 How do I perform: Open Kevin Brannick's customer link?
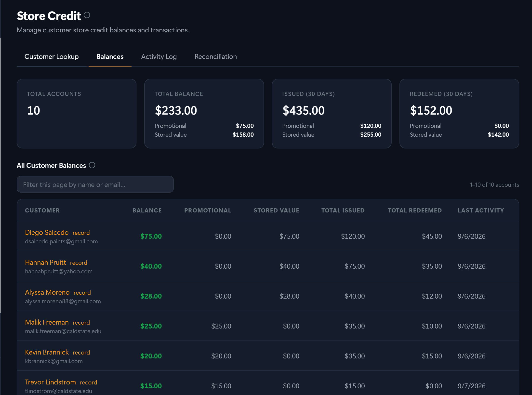47,352
